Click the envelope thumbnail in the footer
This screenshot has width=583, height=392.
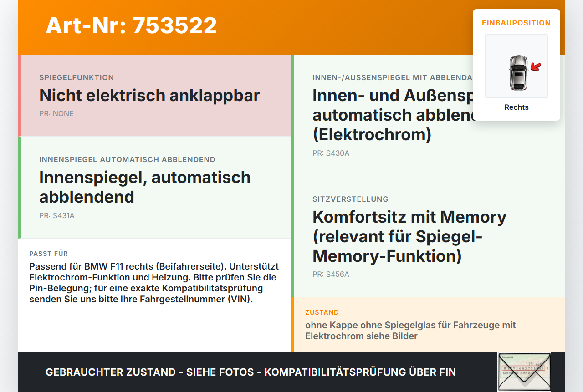[x=524, y=372]
